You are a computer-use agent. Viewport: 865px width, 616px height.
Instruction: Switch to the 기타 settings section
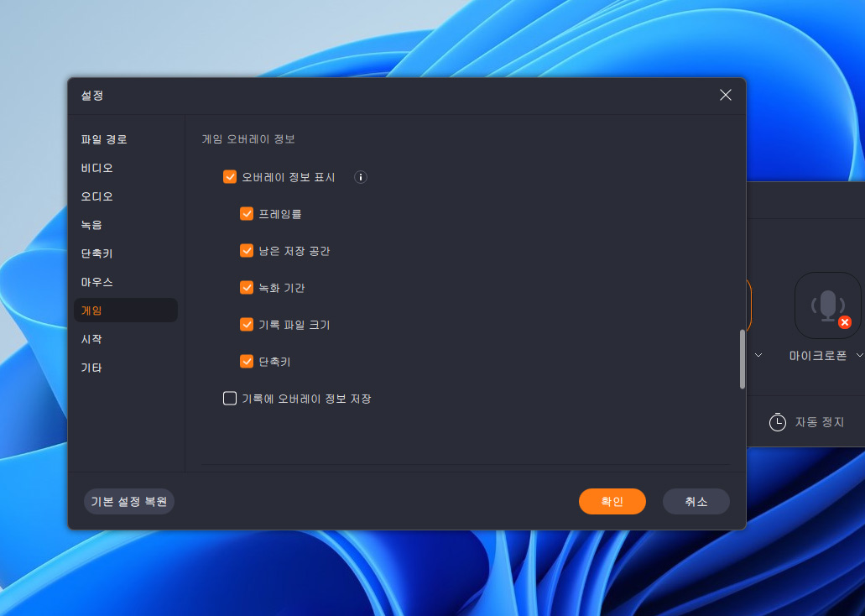(91, 368)
